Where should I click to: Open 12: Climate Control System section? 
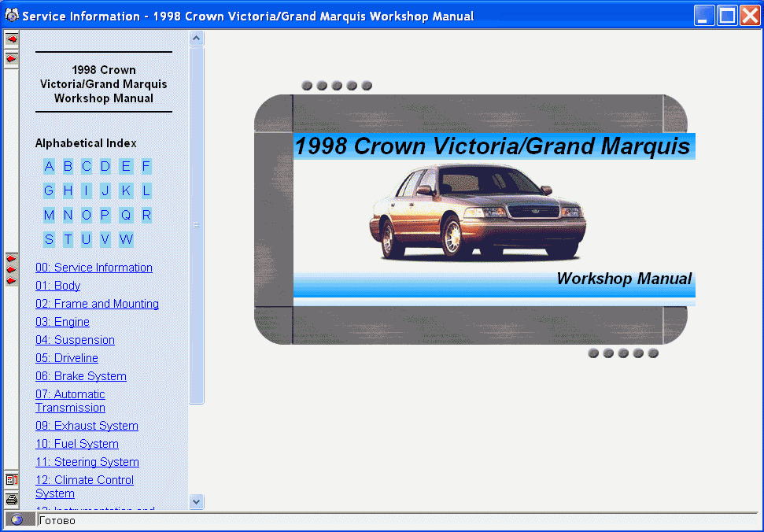tap(84, 486)
